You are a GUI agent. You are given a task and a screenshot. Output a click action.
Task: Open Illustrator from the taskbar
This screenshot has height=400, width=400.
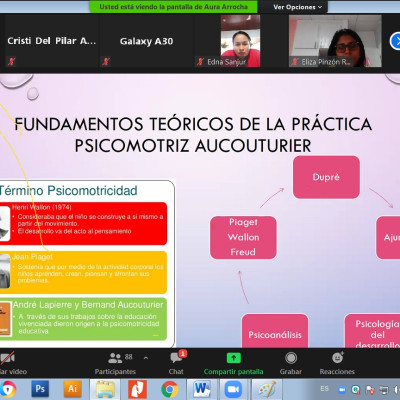tap(72, 389)
